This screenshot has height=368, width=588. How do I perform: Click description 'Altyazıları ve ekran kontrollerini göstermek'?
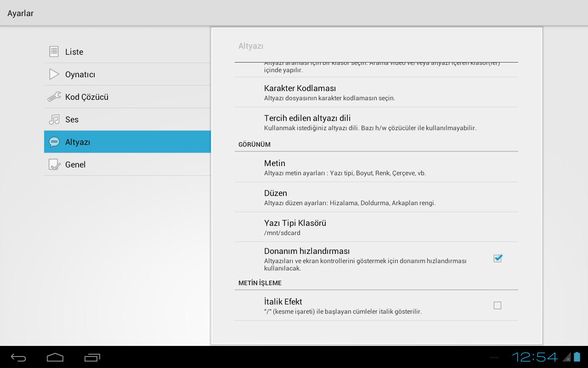(365, 264)
